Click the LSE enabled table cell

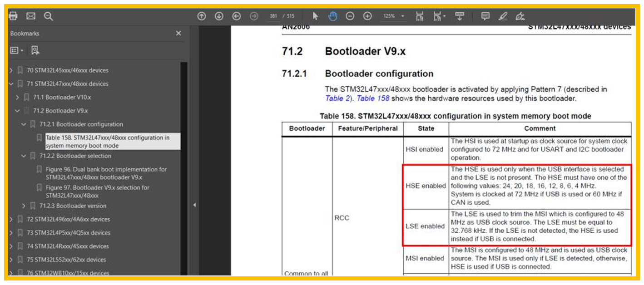click(426, 226)
